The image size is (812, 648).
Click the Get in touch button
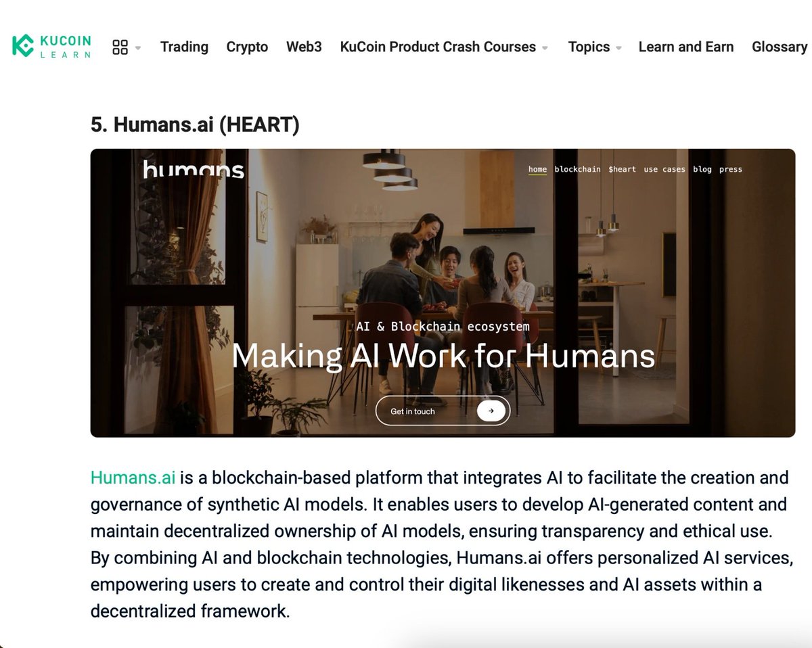pos(443,411)
